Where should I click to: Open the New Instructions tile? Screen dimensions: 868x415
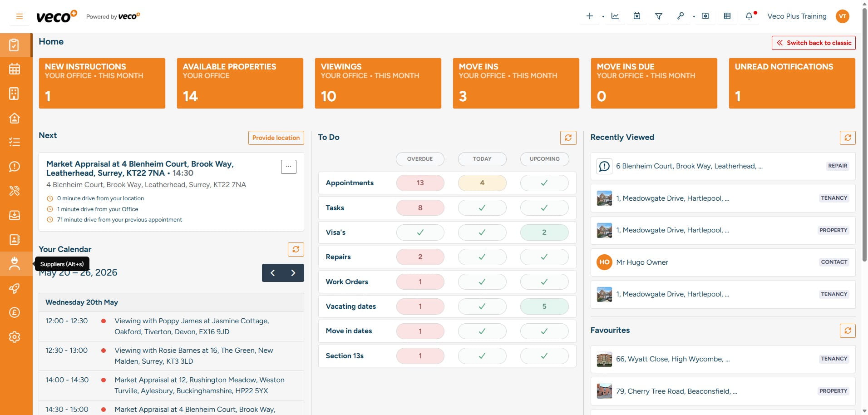[102, 83]
